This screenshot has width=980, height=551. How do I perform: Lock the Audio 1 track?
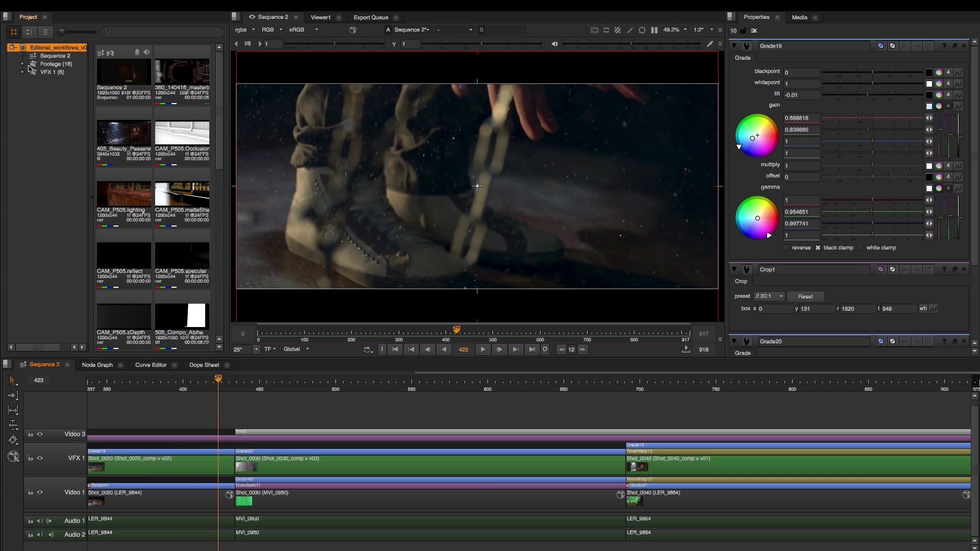tap(30, 521)
